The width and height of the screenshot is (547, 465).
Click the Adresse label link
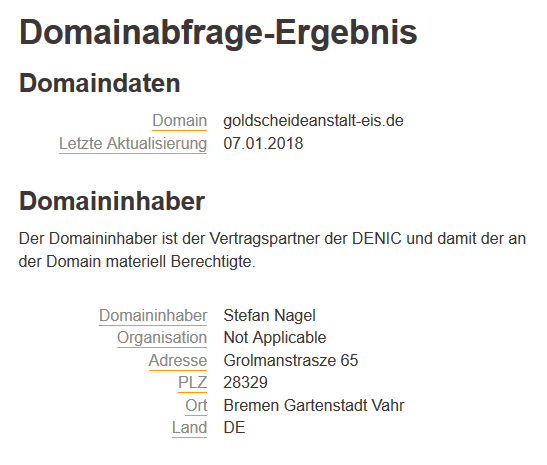178,360
